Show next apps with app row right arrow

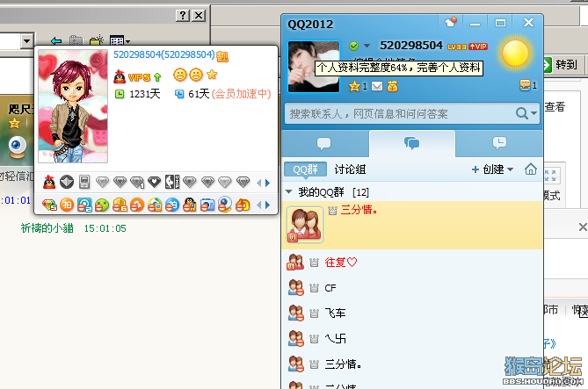pyautogui.click(x=267, y=205)
